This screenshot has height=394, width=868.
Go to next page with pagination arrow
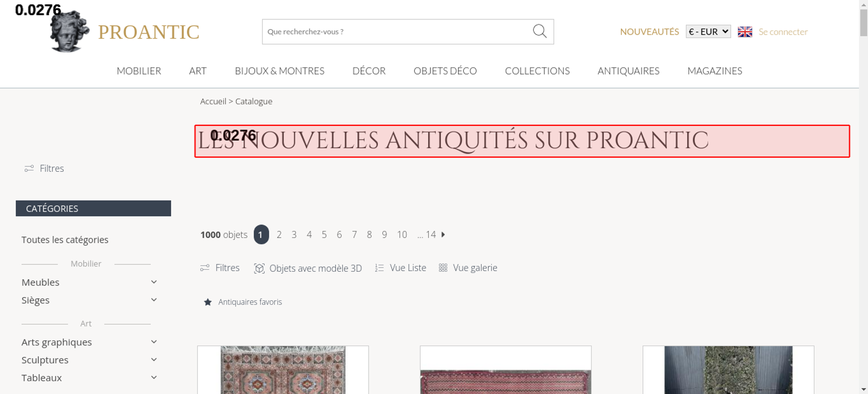[443, 234]
